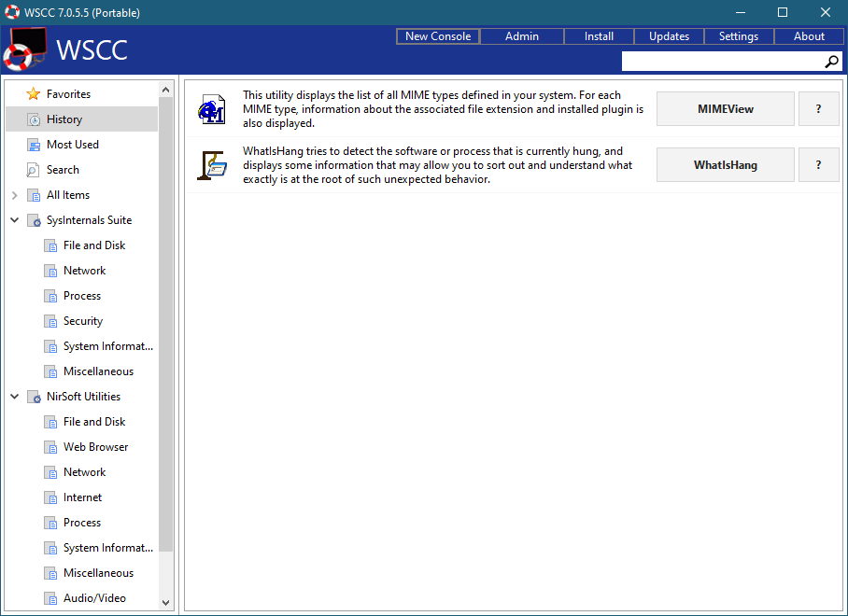Click the History clock icon in sidebar
The image size is (848, 616).
[34, 119]
